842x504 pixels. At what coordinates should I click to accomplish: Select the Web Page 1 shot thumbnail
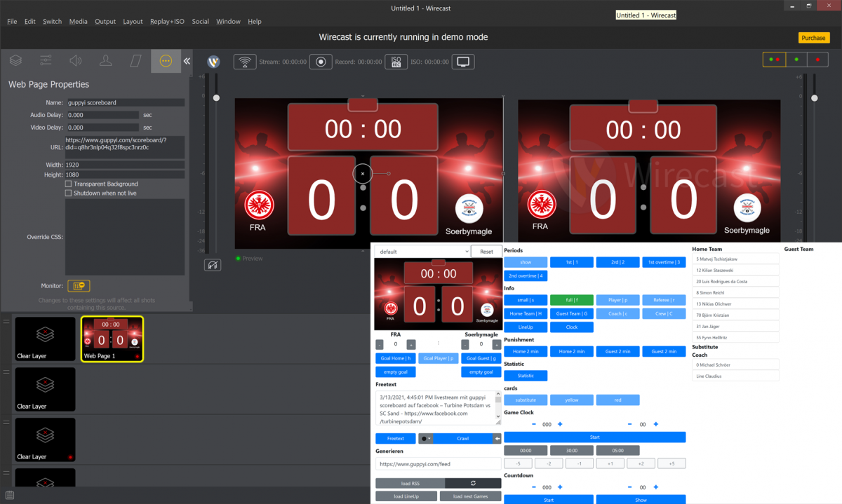tap(112, 339)
